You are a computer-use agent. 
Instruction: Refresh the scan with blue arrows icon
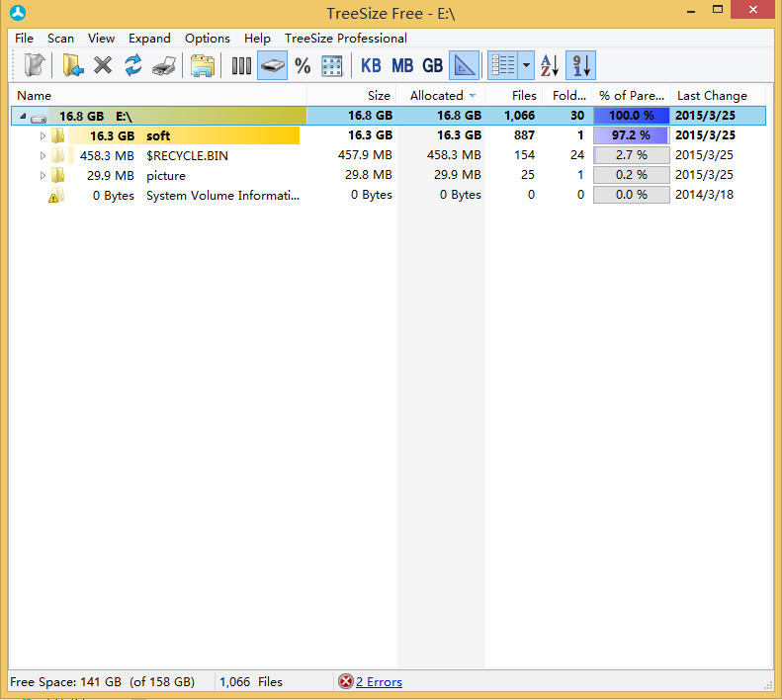point(133,65)
